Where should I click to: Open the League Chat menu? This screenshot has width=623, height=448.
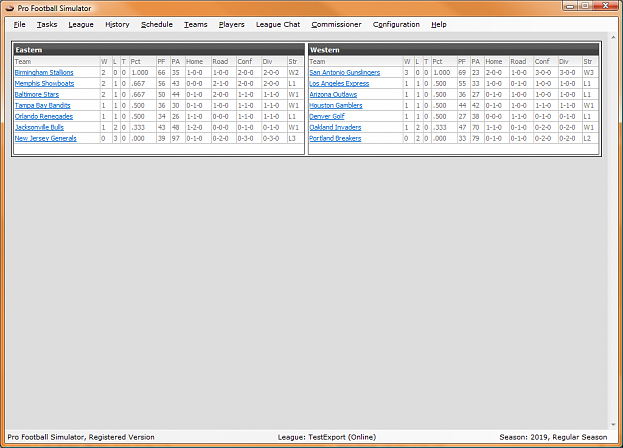[x=278, y=24]
